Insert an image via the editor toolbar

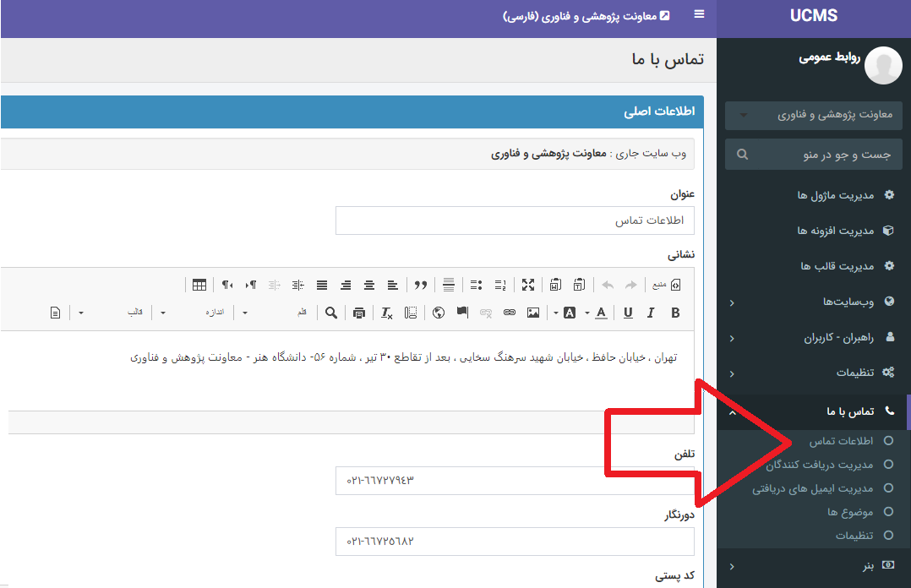pyautogui.click(x=533, y=313)
